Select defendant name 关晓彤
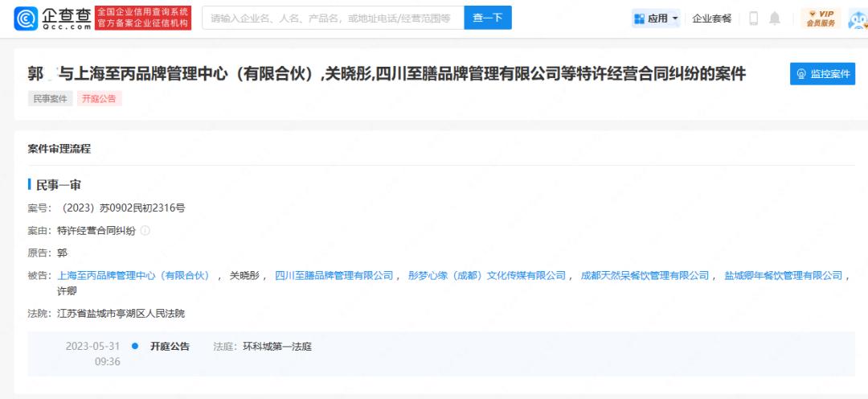 click(x=244, y=275)
